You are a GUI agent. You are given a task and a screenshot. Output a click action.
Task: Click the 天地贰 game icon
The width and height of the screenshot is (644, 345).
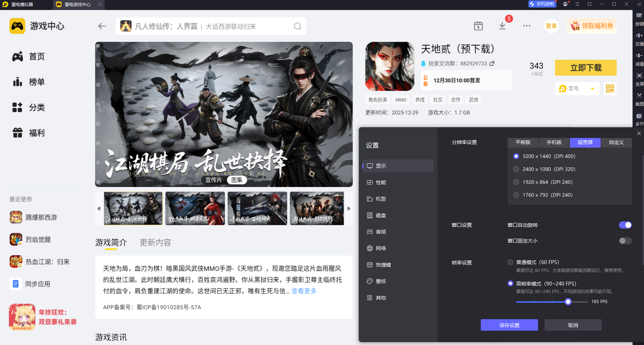(x=390, y=66)
